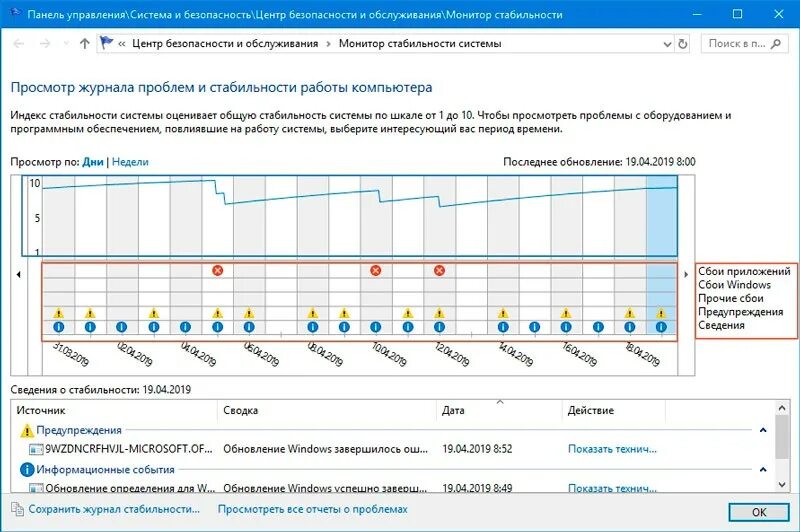This screenshot has height=532, width=800.
Task: Open Показать технич... link for 8:52 warning
Action: click(612, 449)
